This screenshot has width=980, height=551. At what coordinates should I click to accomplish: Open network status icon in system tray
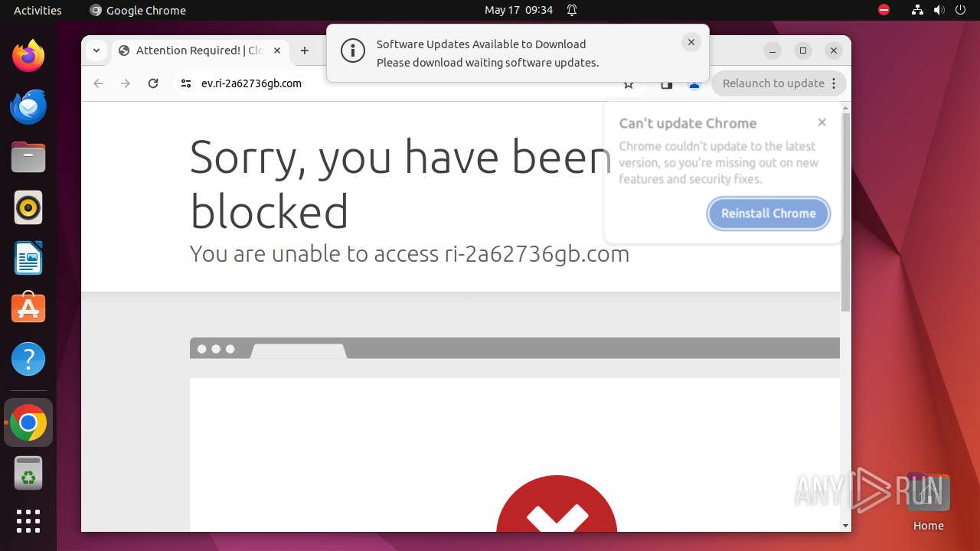point(917,10)
